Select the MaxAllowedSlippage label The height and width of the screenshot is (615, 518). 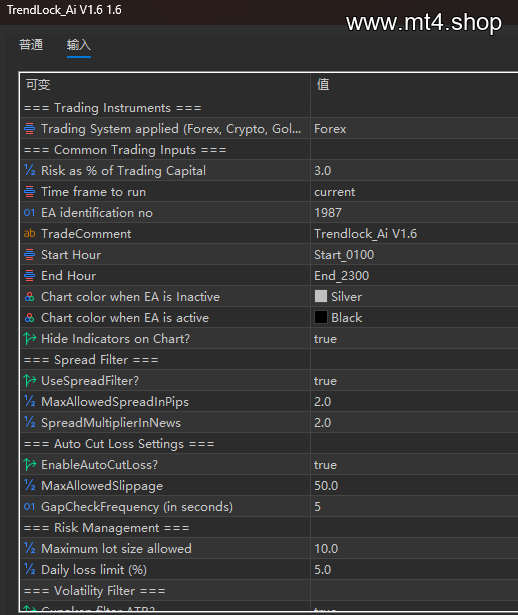[x=102, y=486]
